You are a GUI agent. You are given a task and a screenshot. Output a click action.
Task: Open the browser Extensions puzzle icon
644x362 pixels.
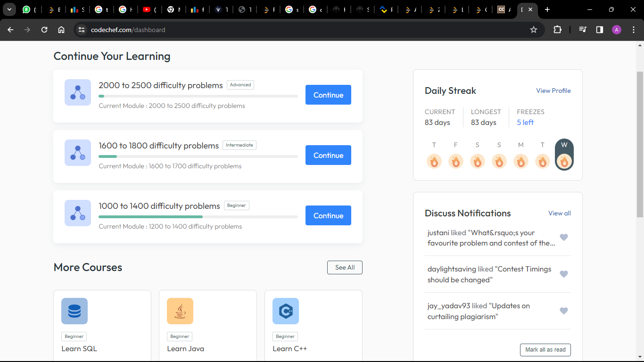pyautogui.click(x=557, y=30)
